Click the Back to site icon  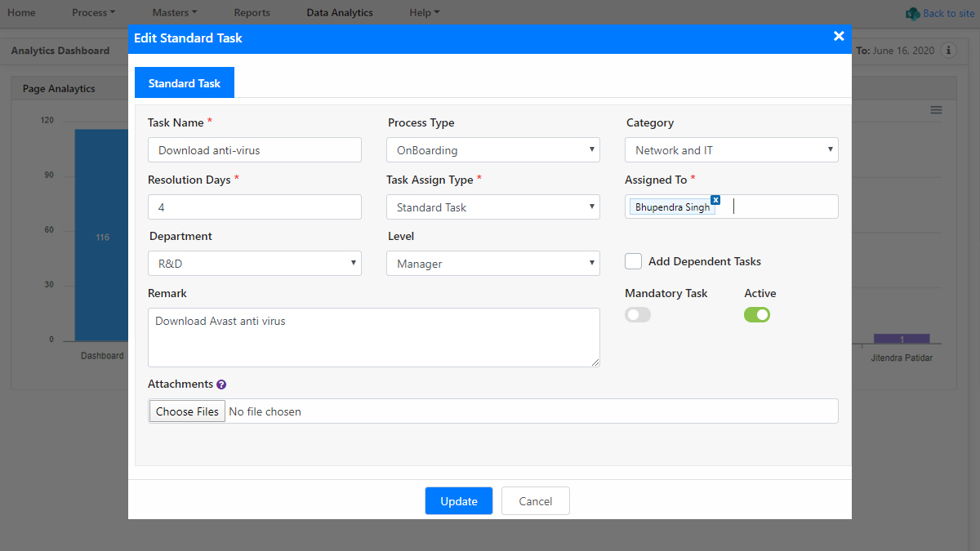913,12
